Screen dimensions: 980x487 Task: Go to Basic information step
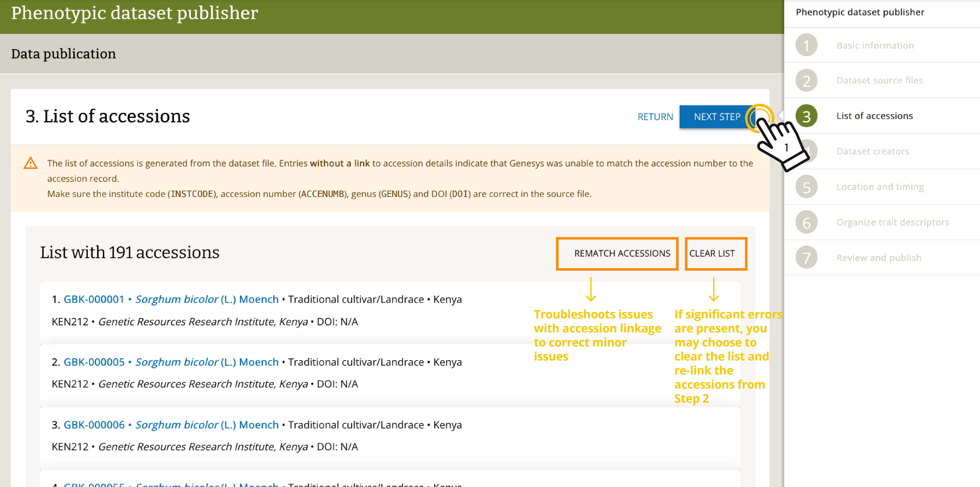(875, 45)
